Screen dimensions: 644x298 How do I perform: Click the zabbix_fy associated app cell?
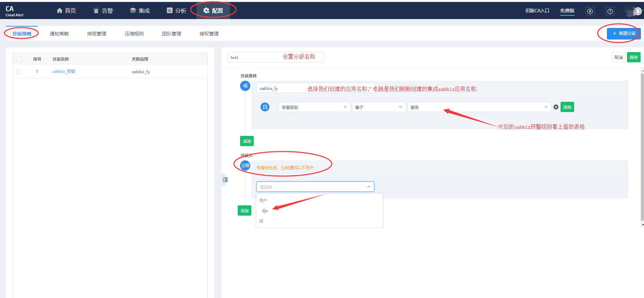(x=141, y=72)
